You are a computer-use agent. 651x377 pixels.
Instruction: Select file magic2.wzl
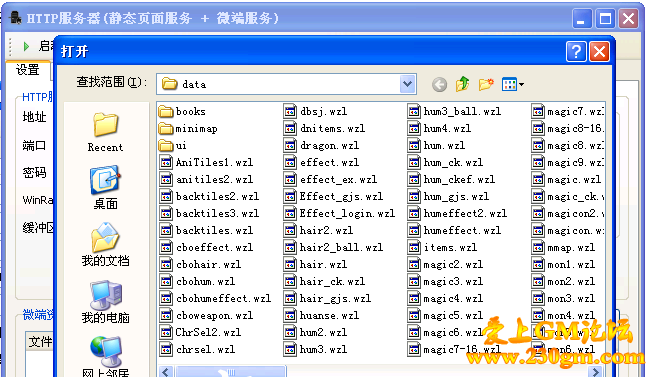pos(445,264)
